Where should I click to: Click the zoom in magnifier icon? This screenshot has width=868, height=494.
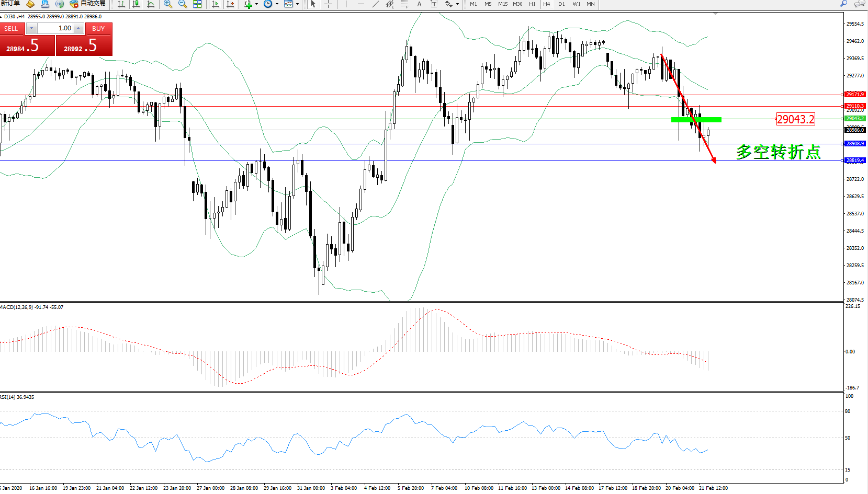pos(167,4)
